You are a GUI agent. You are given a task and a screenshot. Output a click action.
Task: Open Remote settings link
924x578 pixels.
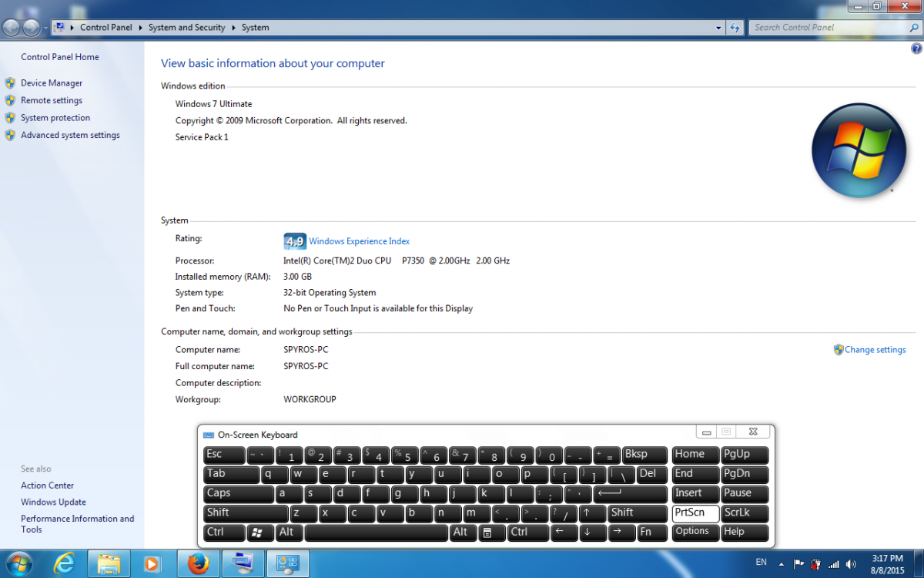[52, 100]
